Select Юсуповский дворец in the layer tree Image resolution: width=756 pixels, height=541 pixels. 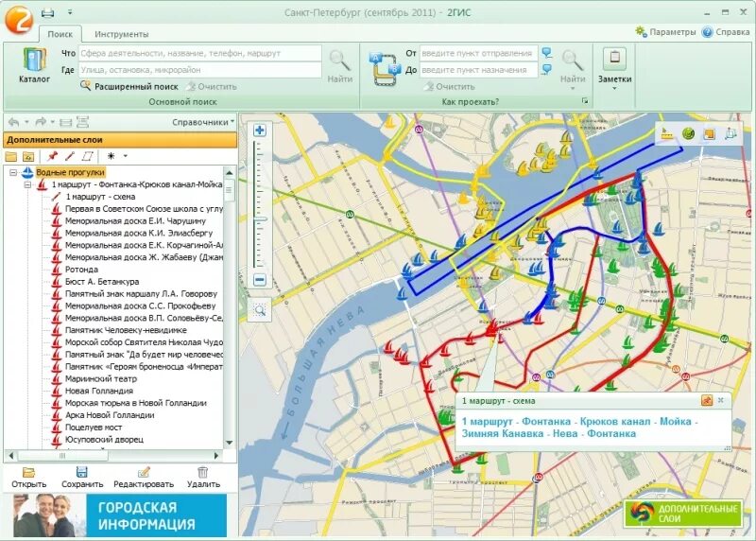pyautogui.click(x=104, y=440)
